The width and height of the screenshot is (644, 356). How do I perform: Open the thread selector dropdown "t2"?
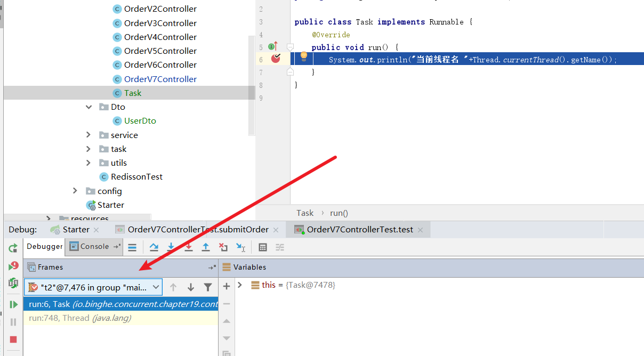pyautogui.click(x=93, y=287)
